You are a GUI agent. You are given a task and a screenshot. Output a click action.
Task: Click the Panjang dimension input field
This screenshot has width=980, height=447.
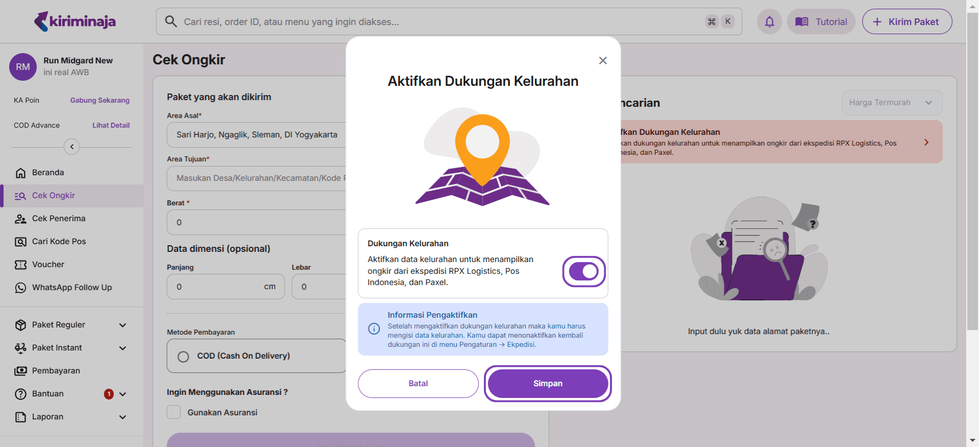(x=217, y=287)
